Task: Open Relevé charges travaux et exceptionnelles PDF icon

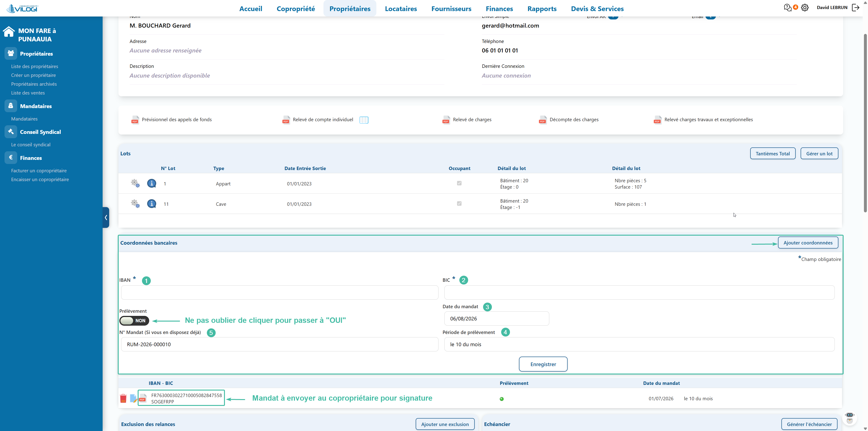Action: click(657, 120)
